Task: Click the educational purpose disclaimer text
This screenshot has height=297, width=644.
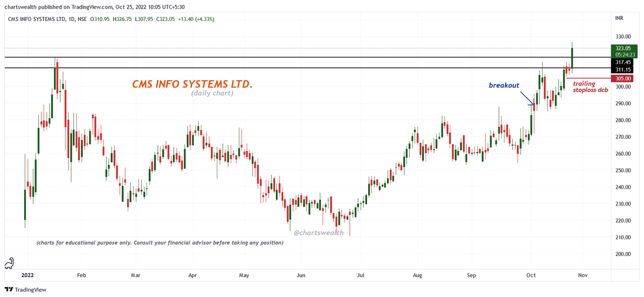Action: point(160,243)
